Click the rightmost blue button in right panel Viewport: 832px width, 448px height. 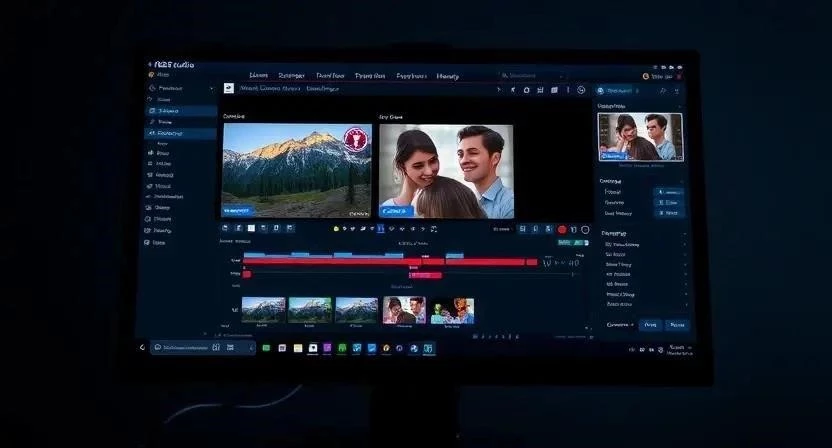pyautogui.click(x=677, y=325)
